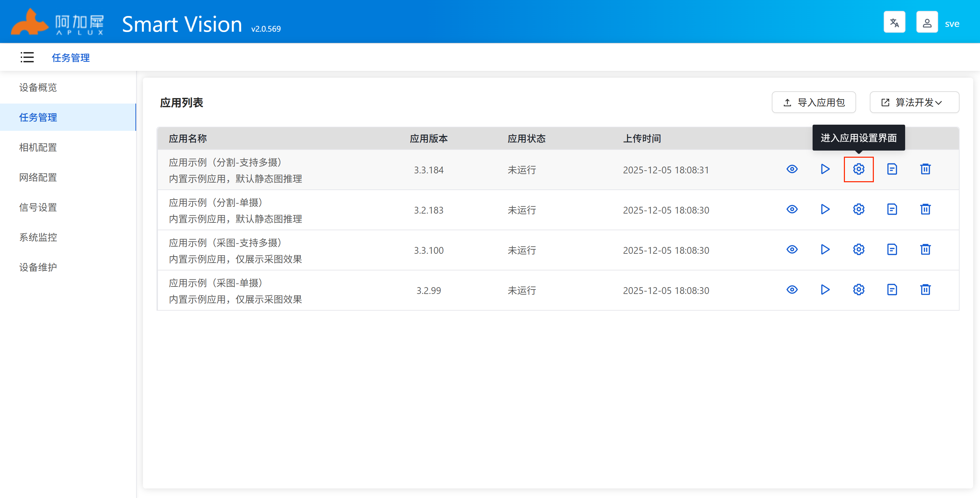The height and width of the screenshot is (498, 980).
Task: Click the language translation icon
Action: [x=894, y=23]
